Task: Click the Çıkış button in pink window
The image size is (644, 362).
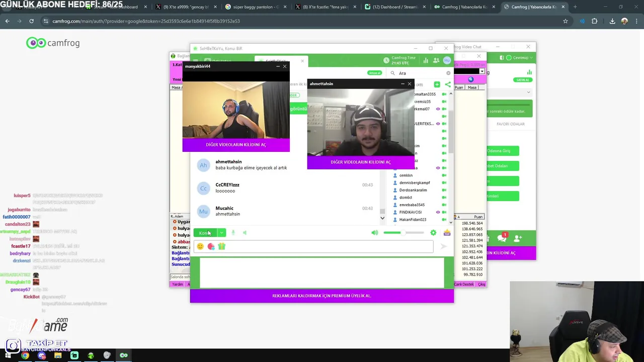Action: coord(481,284)
